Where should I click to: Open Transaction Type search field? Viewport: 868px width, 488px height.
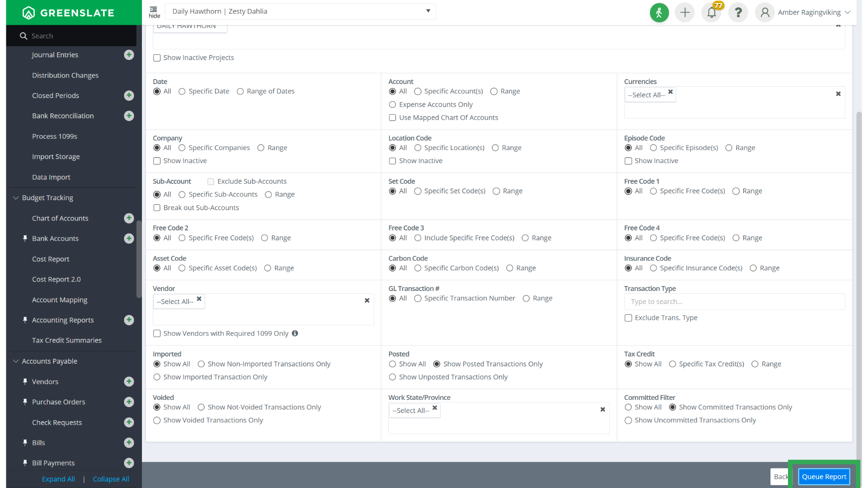[x=735, y=302]
